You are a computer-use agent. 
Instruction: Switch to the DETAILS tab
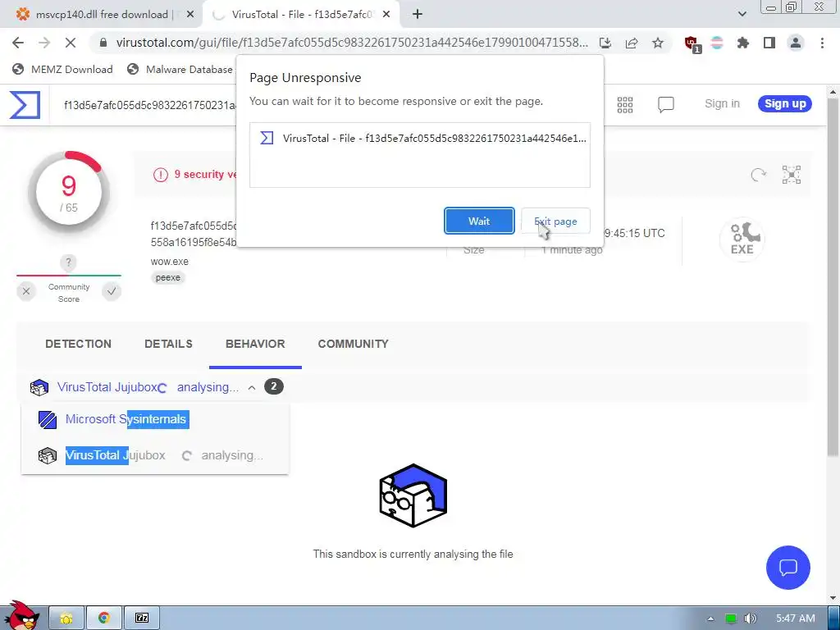tap(168, 344)
